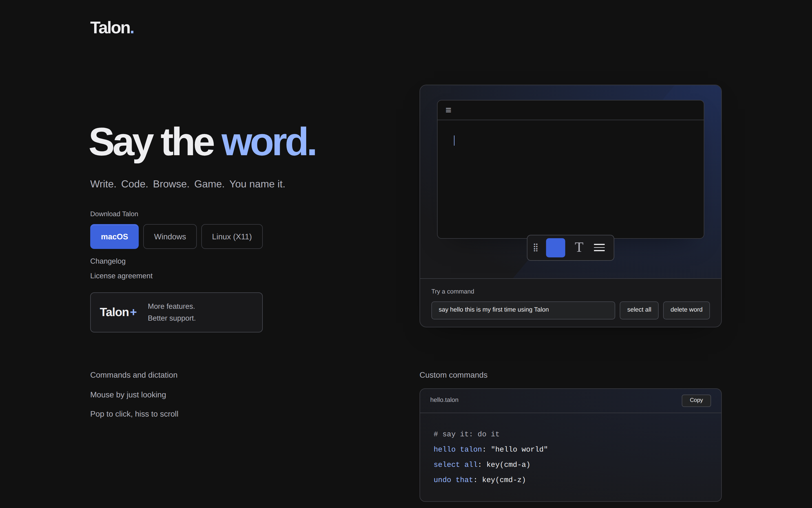Download Talon for Windows
This screenshot has height=508, width=812.
coord(170,237)
